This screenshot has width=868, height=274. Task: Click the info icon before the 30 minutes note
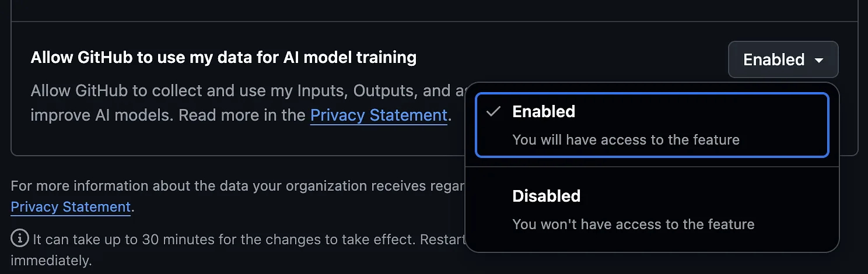(x=20, y=238)
